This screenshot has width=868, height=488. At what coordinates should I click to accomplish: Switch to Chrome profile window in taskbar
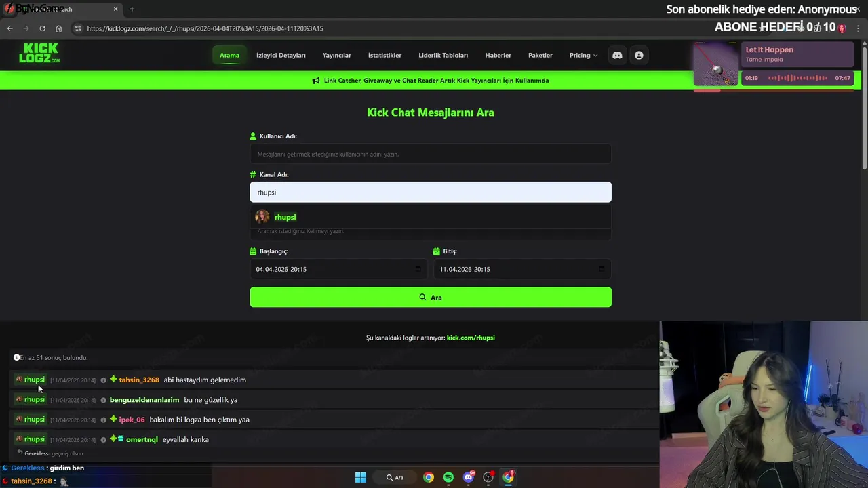coord(509,477)
